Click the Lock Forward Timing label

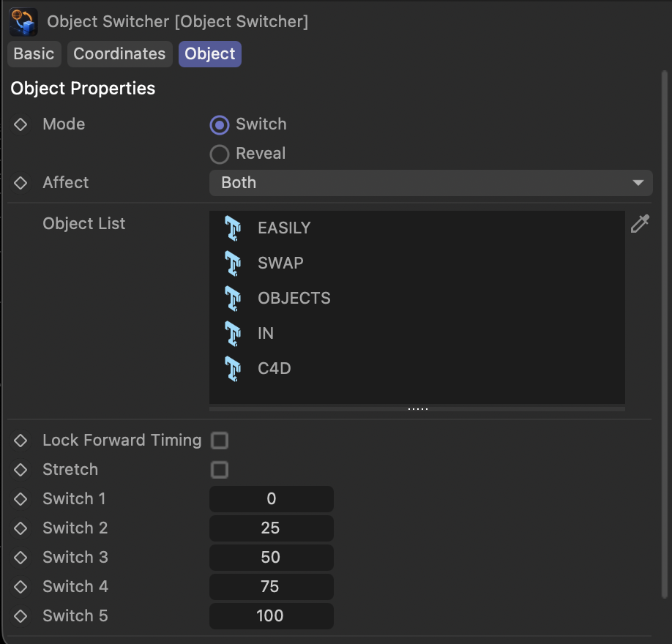(122, 441)
